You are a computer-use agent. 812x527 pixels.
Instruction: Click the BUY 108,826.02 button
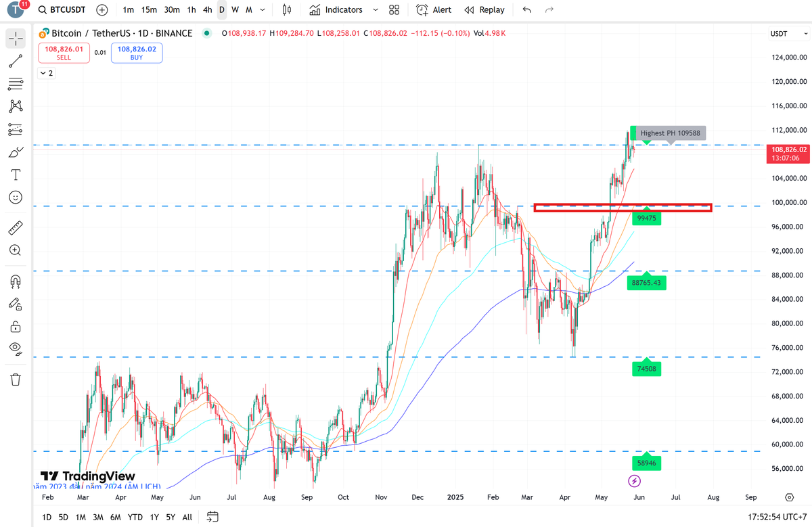point(136,52)
